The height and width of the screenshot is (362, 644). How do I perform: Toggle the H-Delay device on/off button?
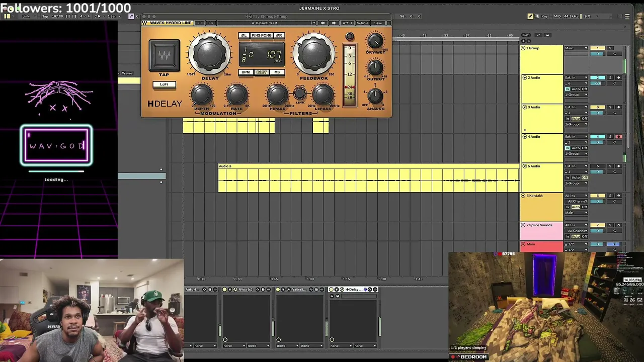[332, 290]
